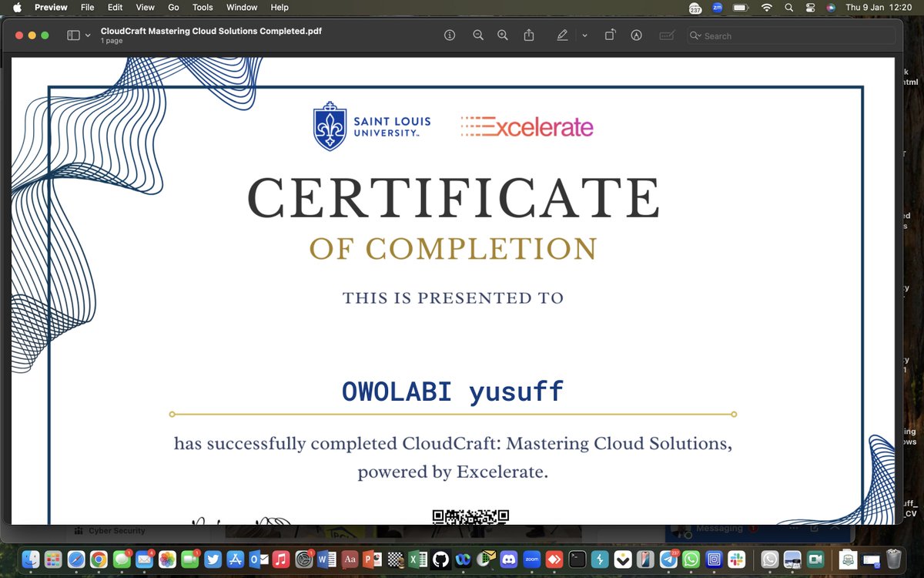Open Microsoft Word from the Dock
The width and height of the screenshot is (924, 578).
(x=326, y=560)
